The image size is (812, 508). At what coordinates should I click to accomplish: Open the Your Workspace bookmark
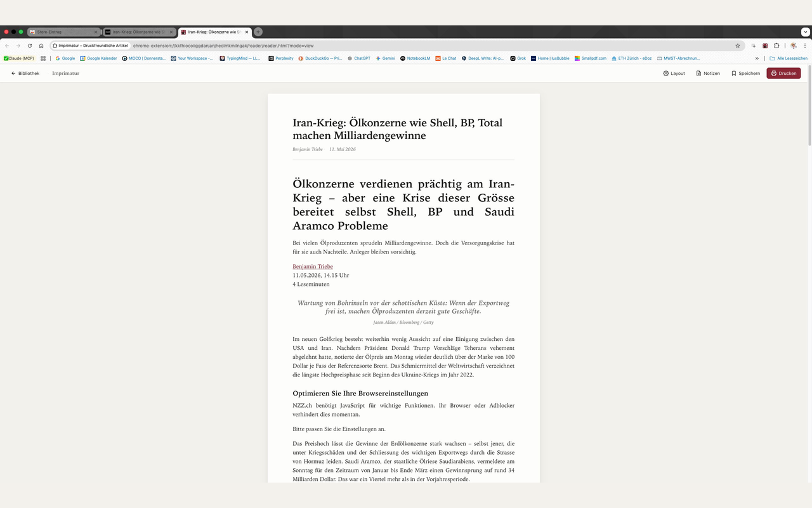pyautogui.click(x=193, y=58)
